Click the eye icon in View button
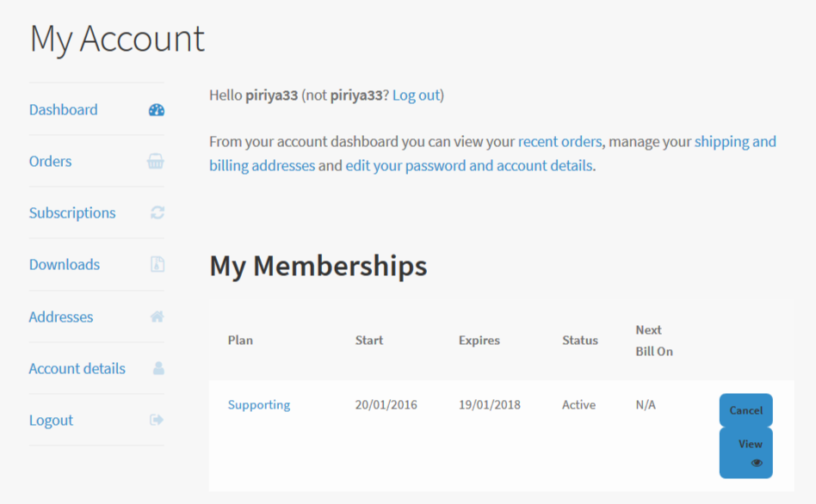This screenshot has height=504, width=816. click(x=757, y=463)
